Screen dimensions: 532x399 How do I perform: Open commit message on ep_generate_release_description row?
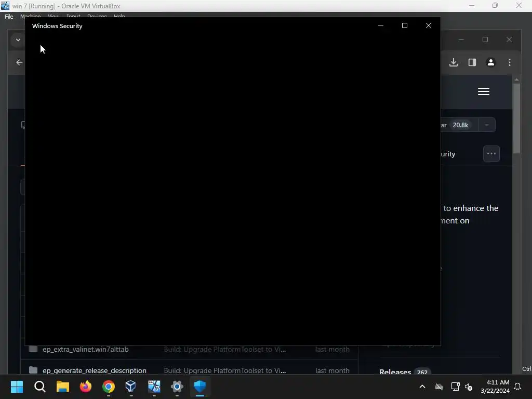click(x=225, y=370)
